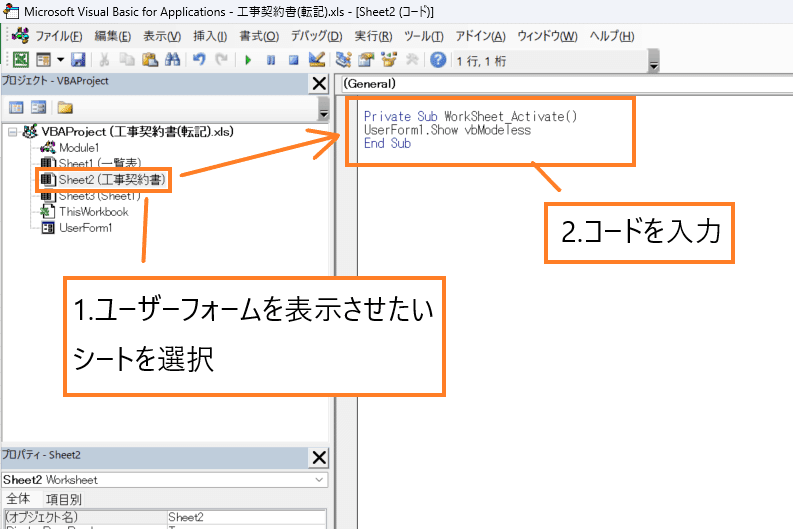793x529 pixels.
Task: Click the 1 行, 1 桁 cursor position indicator
Action: [x=481, y=61]
